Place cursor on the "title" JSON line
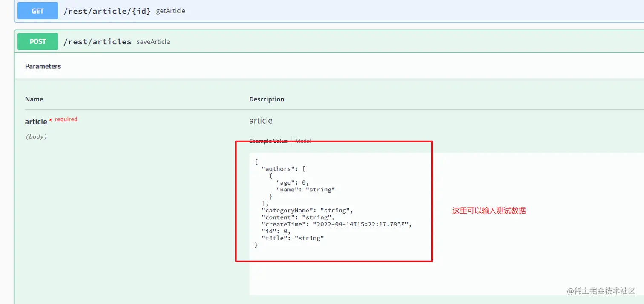644x304 pixels. pos(293,238)
